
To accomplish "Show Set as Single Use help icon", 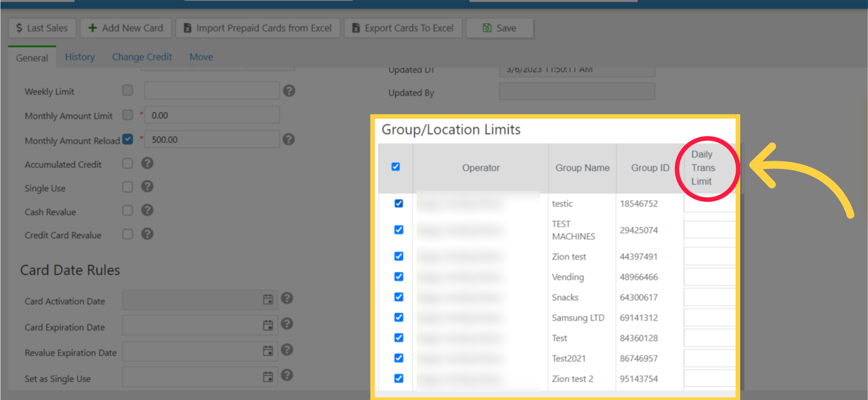I will (287, 375).
